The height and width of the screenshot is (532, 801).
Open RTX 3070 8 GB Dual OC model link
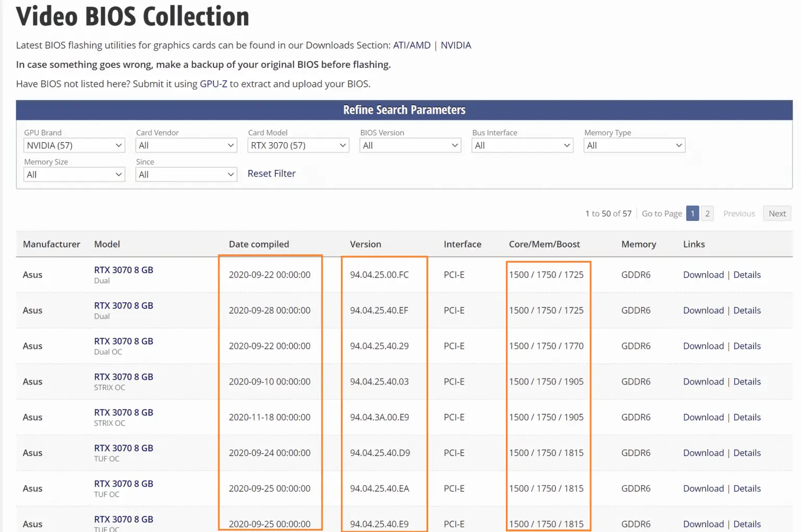point(124,341)
